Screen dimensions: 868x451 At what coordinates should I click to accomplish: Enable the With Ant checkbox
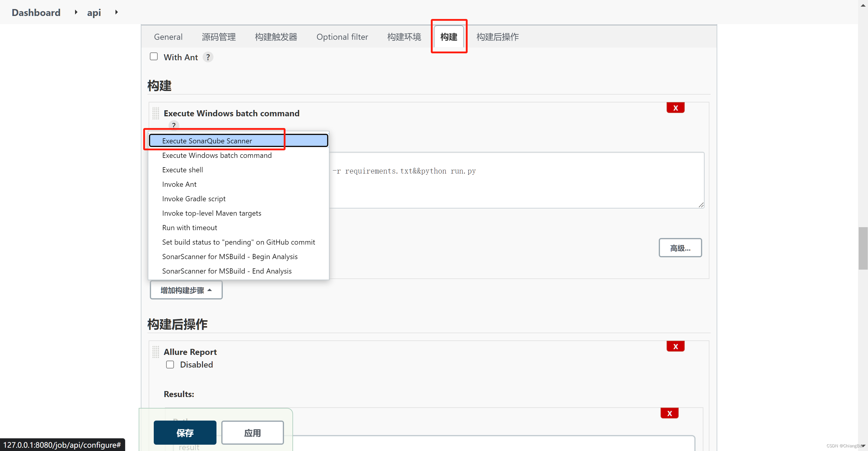(154, 57)
